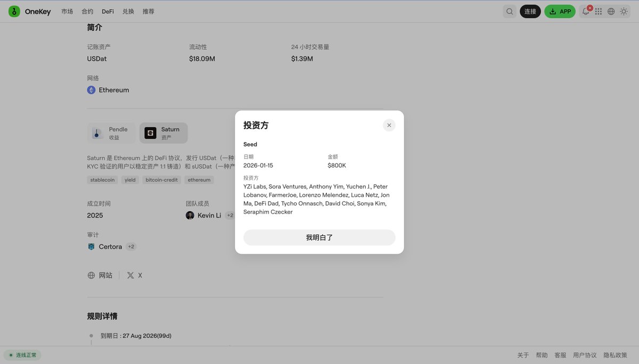The width and height of the screenshot is (639, 364).
Task: Click the stablecoin tag
Action: coord(102,180)
